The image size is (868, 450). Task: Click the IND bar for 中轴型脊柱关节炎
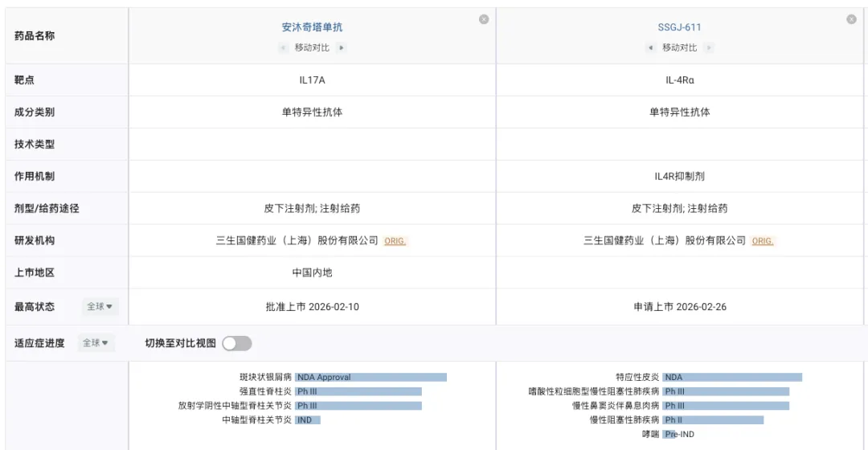tap(307, 419)
